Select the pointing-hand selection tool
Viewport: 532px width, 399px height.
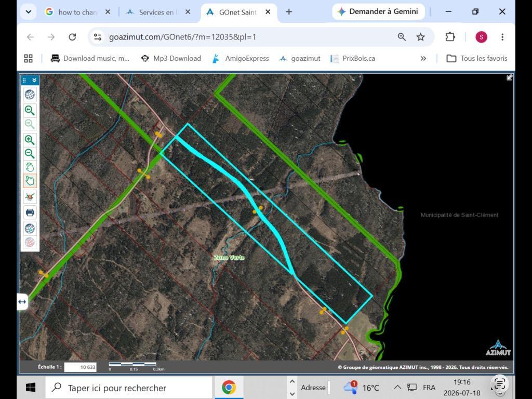[30, 181]
